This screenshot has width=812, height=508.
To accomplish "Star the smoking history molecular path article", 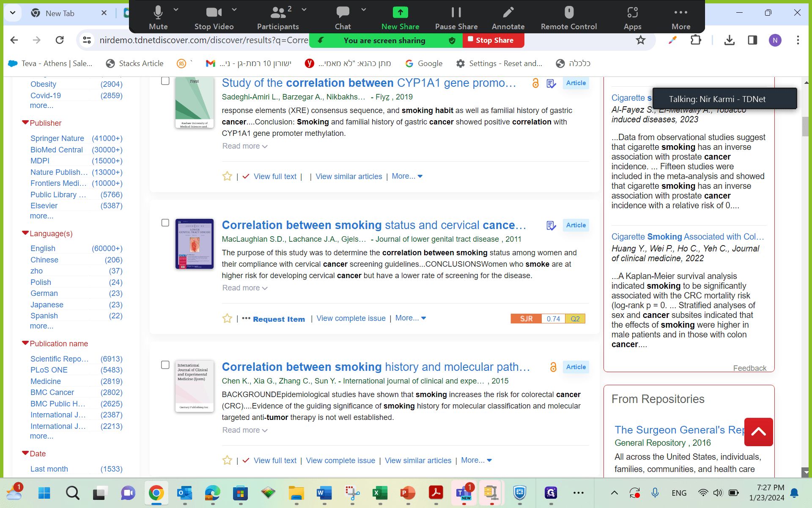I will click(227, 460).
